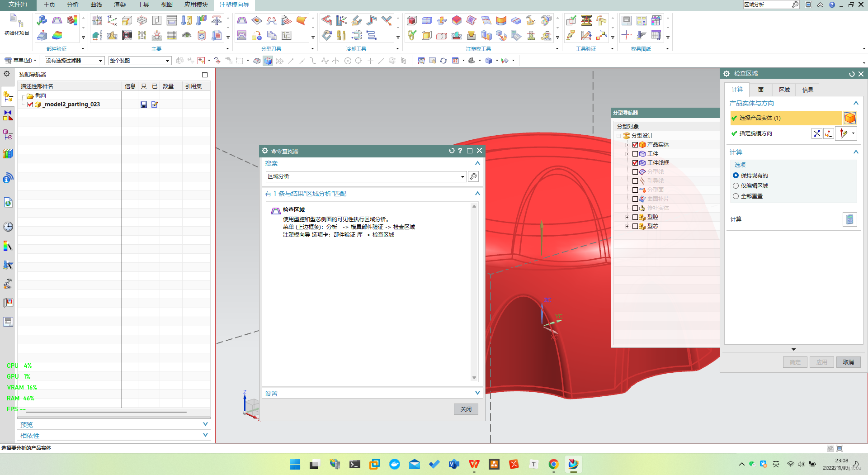Click the select product body cube icon
The image size is (868, 475).
coord(850,118)
